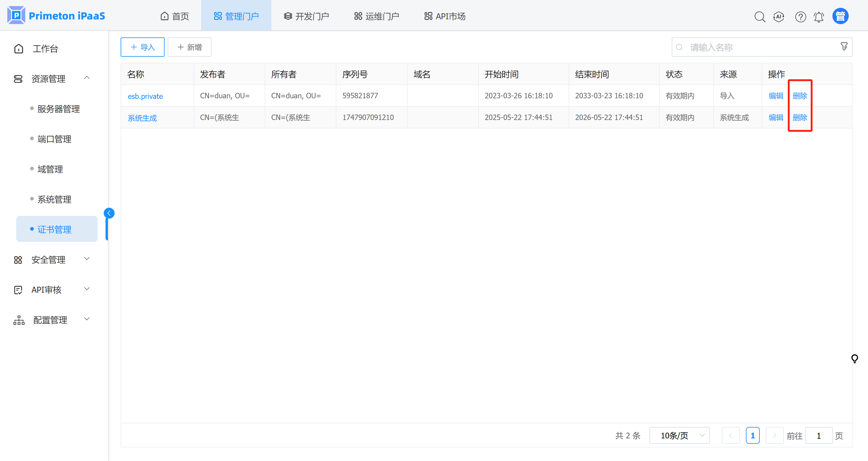Open the 10条/页 page size dropdown
This screenshot has width=868, height=461.
pyautogui.click(x=679, y=435)
